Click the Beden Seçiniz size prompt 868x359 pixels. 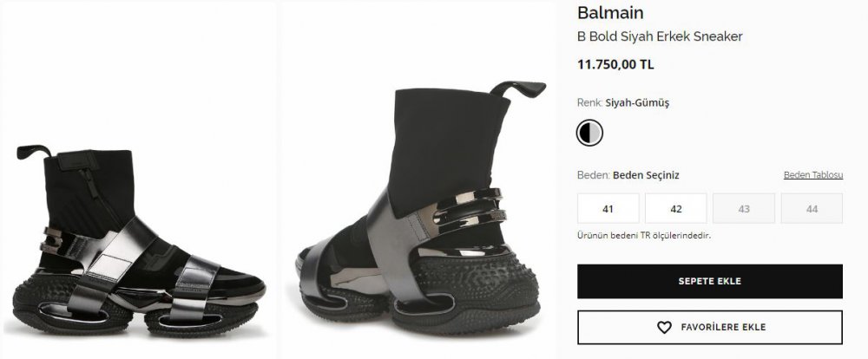click(x=646, y=175)
